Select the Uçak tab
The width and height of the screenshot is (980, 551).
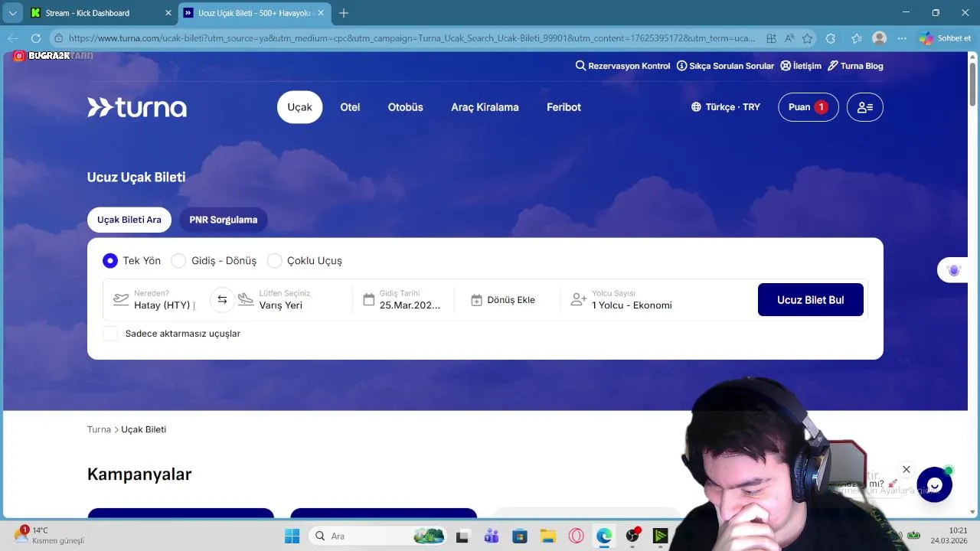tap(299, 107)
